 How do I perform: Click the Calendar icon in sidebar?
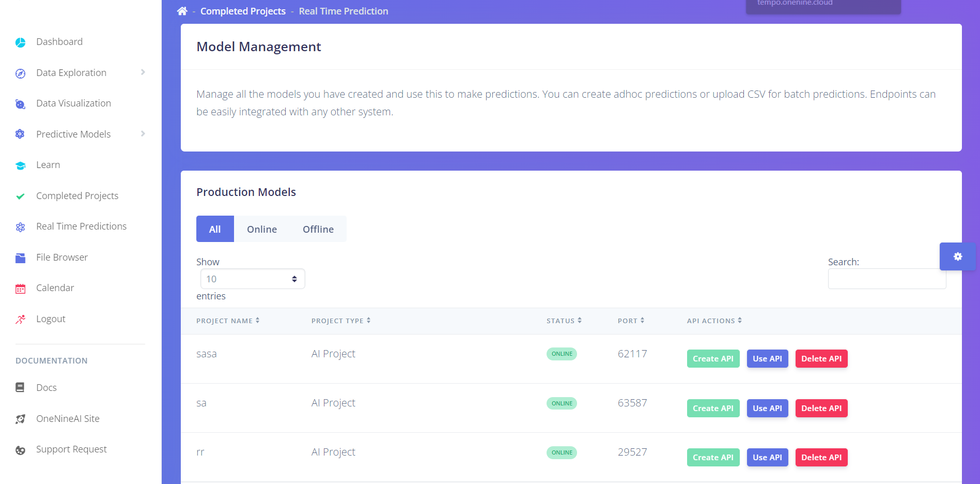(x=20, y=289)
